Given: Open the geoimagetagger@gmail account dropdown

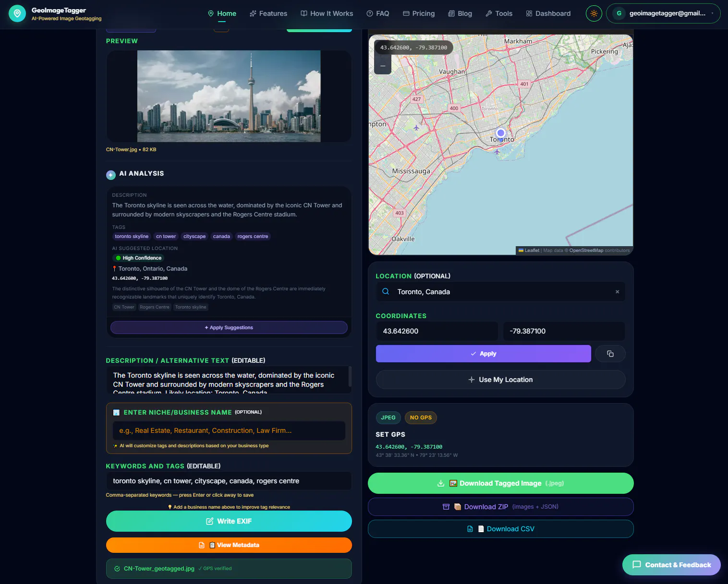Looking at the screenshot, I should click(x=663, y=13).
